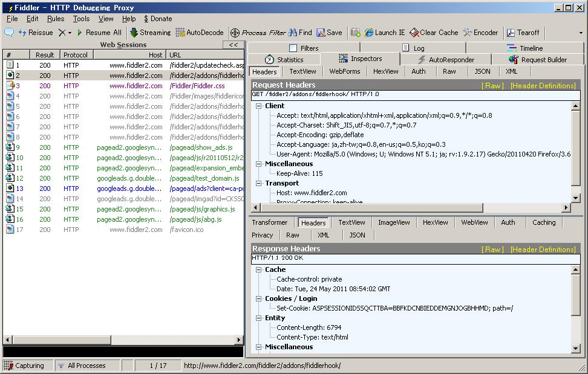This screenshot has width=588, height=374.
Task: Toggle Streaming mode on the toolbar
Action: 150,33
